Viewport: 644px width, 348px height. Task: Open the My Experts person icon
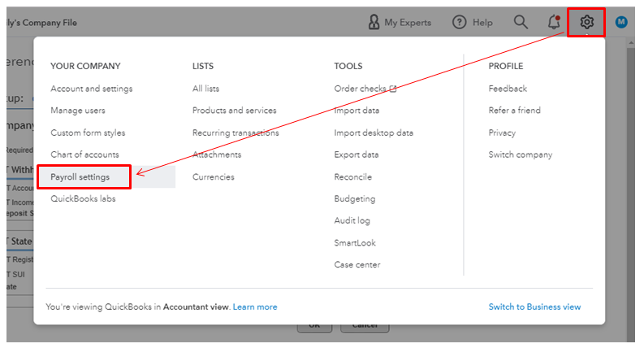click(374, 22)
